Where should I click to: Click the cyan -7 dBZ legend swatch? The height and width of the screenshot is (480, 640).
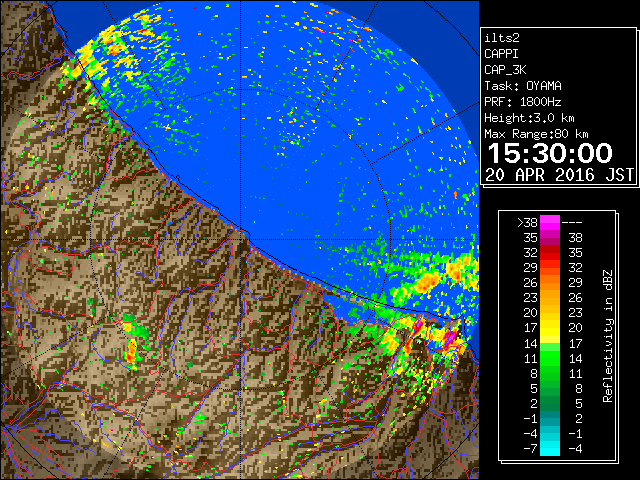tap(550, 448)
